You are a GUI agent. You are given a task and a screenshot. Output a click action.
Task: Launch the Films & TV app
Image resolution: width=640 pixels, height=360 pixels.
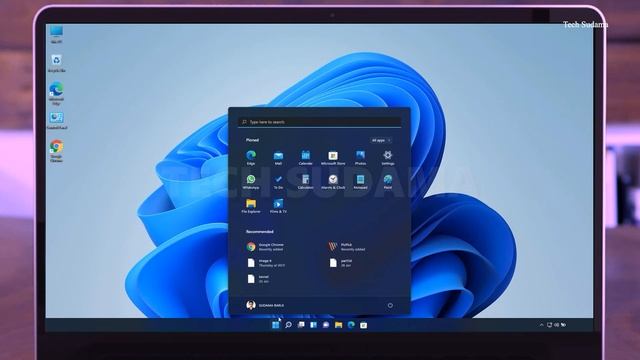[x=278, y=206]
